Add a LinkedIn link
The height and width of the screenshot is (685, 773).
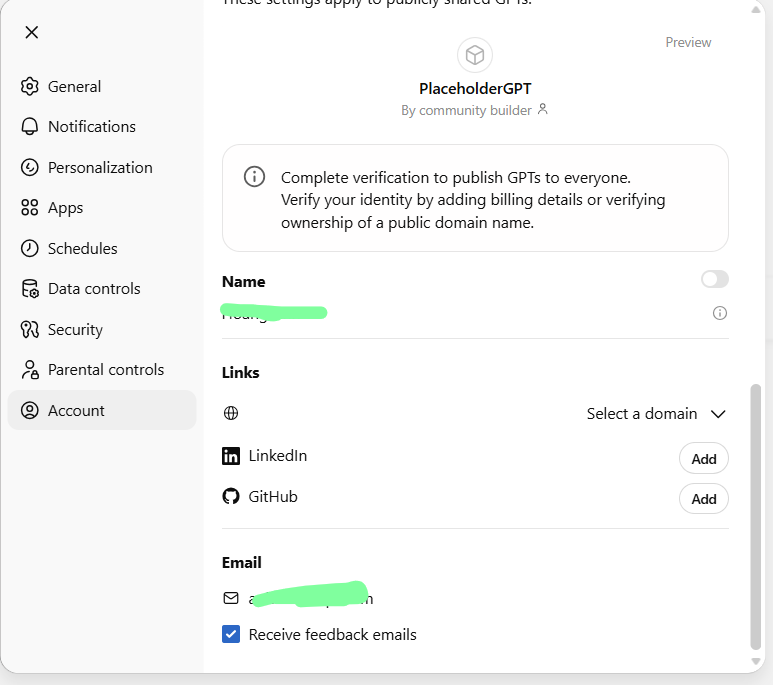pyautogui.click(x=703, y=458)
